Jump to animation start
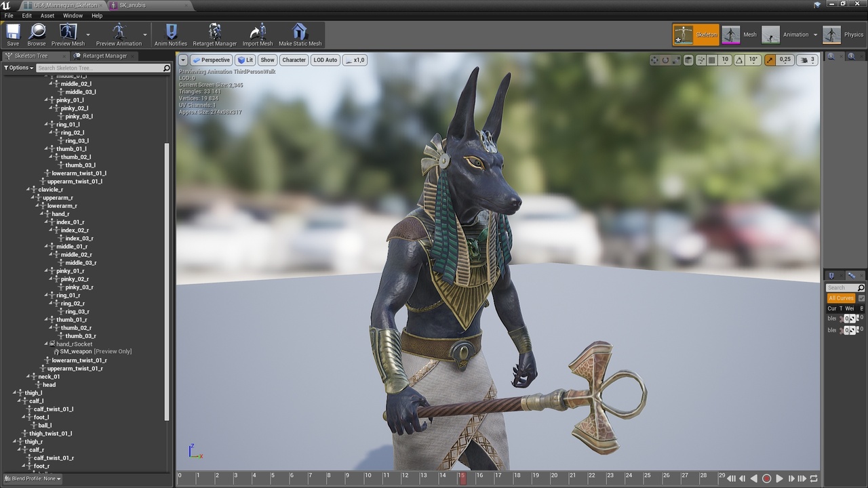868x488 pixels. coord(732,479)
